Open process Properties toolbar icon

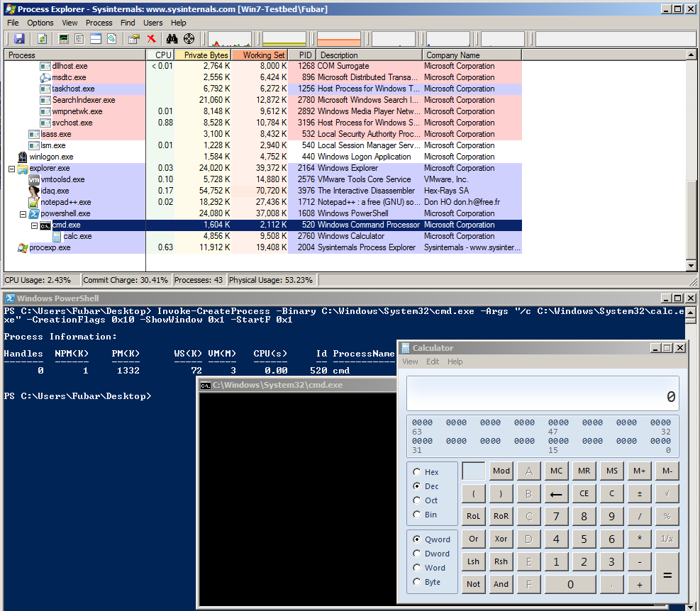point(133,39)
